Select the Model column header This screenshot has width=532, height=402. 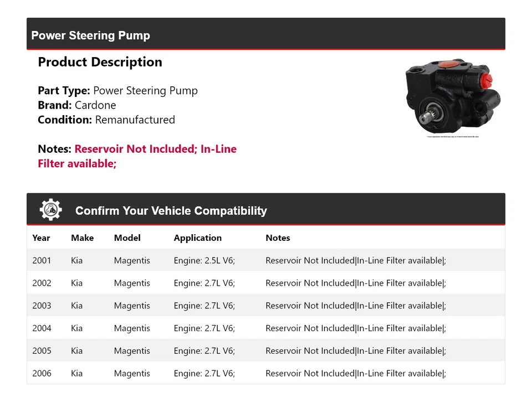point(127,238)
